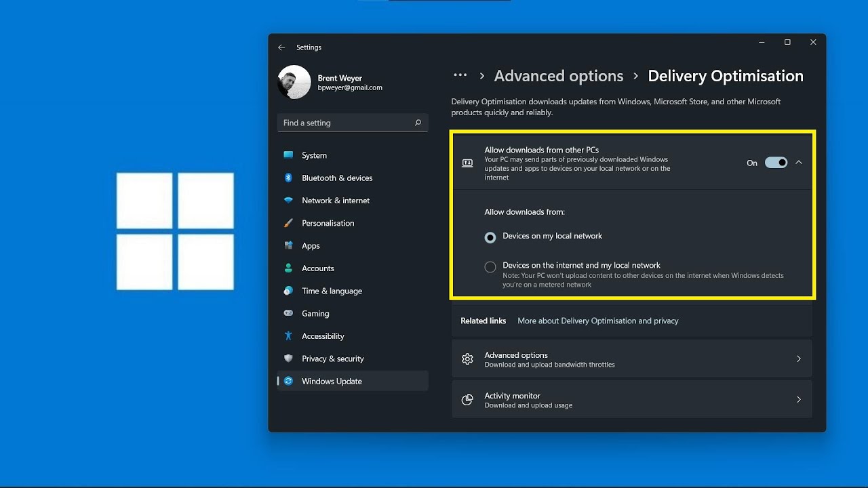Click bpweyer@gmail.com account email
868x488 pixels.
pyautogui.click(x=350, y=87)
